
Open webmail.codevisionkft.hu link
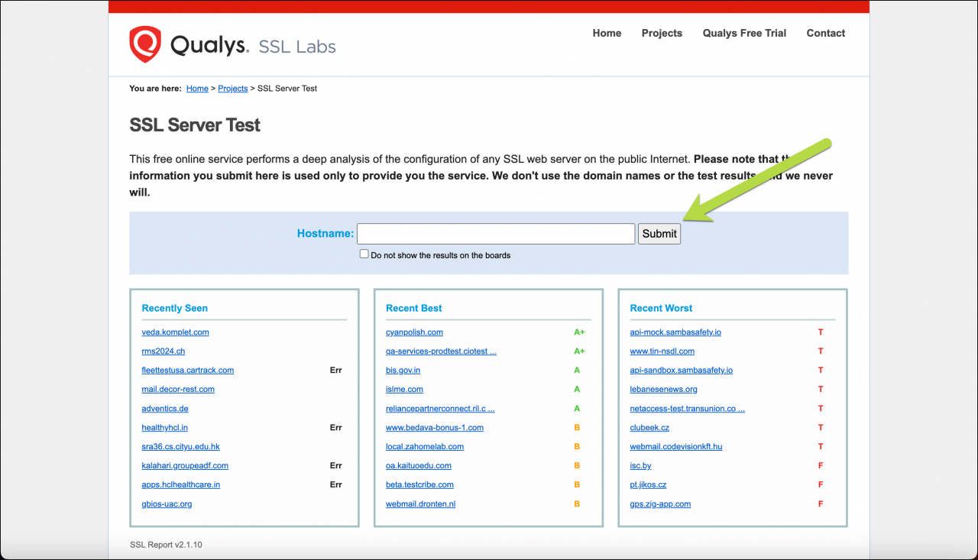(675, 447)
